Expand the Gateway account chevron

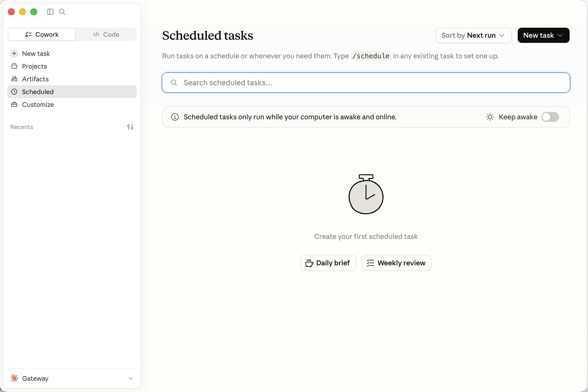pyautogui.click(x=131, y=378)
